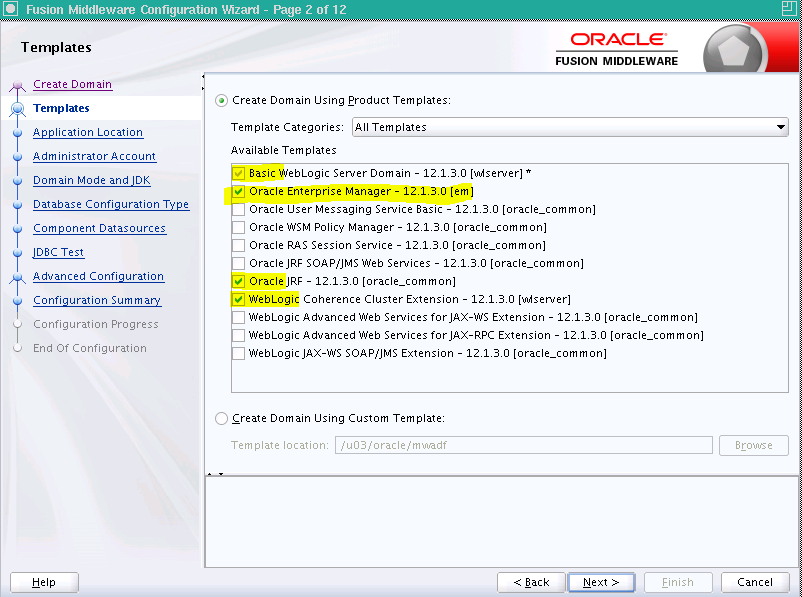Cancel the configuration wizard

tap(755, 582)
